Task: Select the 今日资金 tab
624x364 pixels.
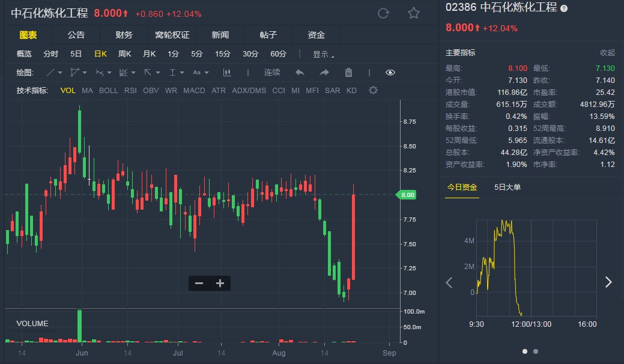Action: point(462,187)
